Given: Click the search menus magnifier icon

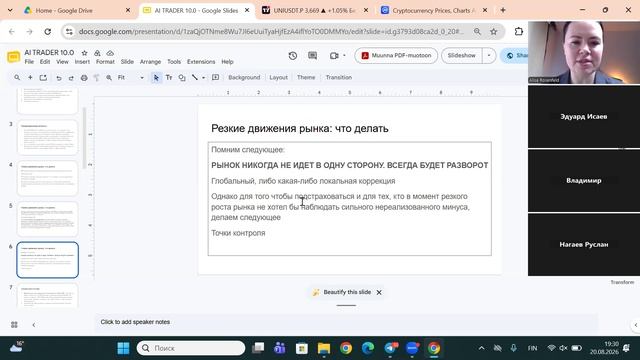Looking at the screenshot, I should (x=17, y=78).
